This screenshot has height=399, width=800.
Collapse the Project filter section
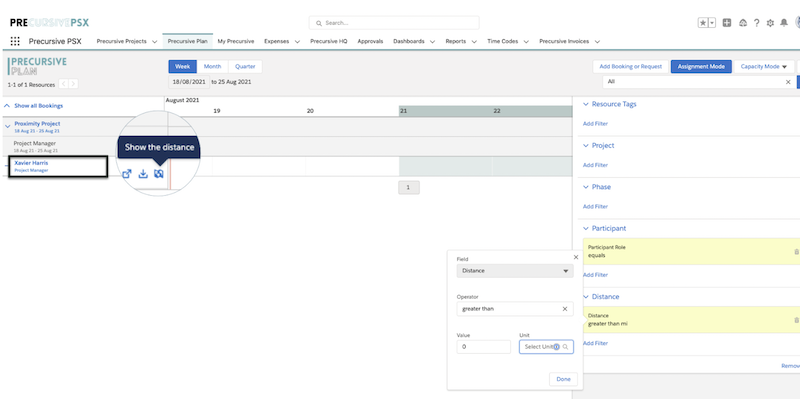point(586,145)
